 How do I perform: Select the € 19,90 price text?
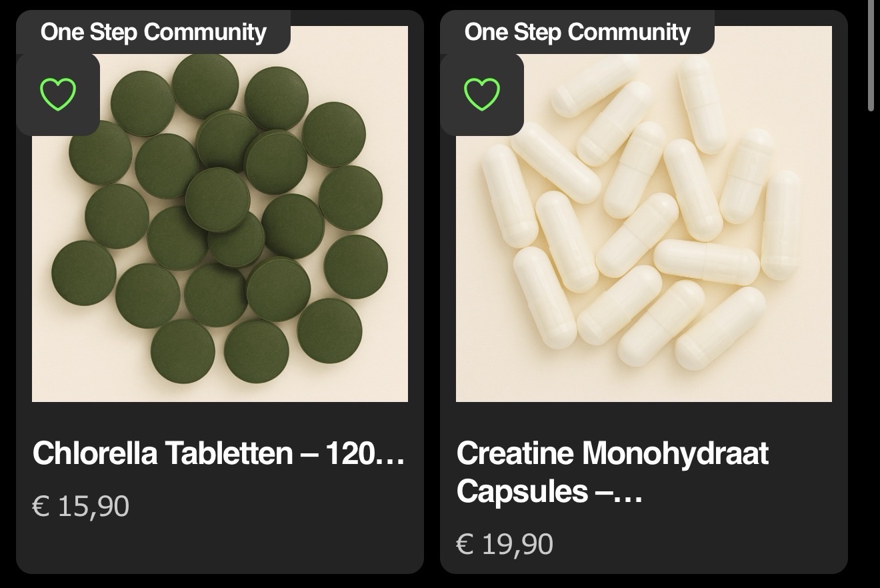tap(505, 545)
